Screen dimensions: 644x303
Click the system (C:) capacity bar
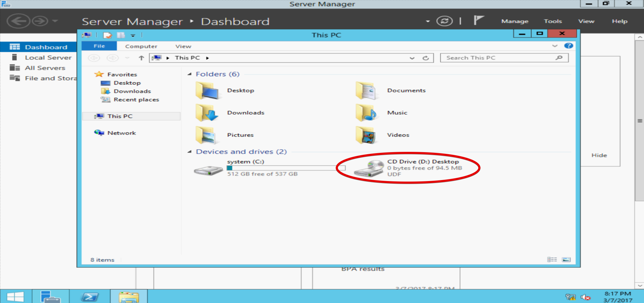click(x=286, y=168)
